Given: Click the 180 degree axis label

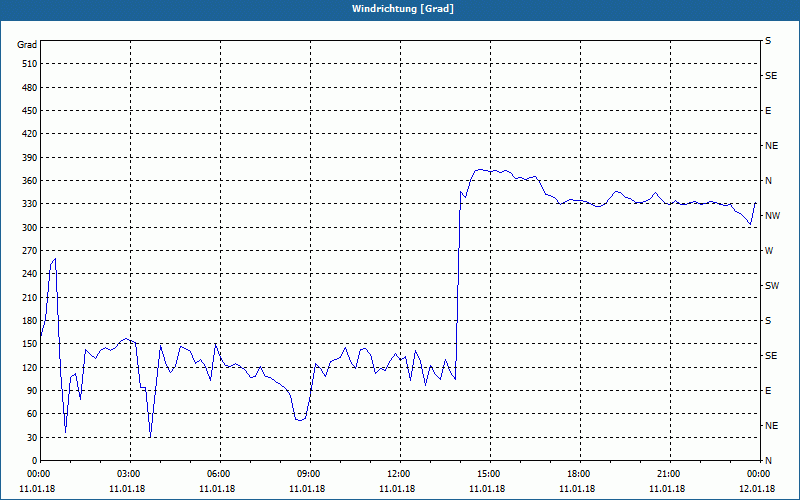Looking at the screenshot, I should point(30,321).
